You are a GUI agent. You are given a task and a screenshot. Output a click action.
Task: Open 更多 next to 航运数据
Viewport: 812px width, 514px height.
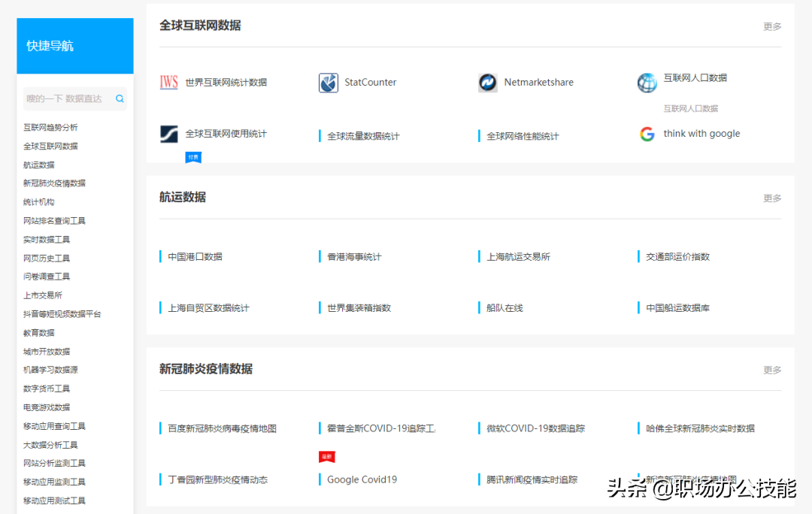772,198
